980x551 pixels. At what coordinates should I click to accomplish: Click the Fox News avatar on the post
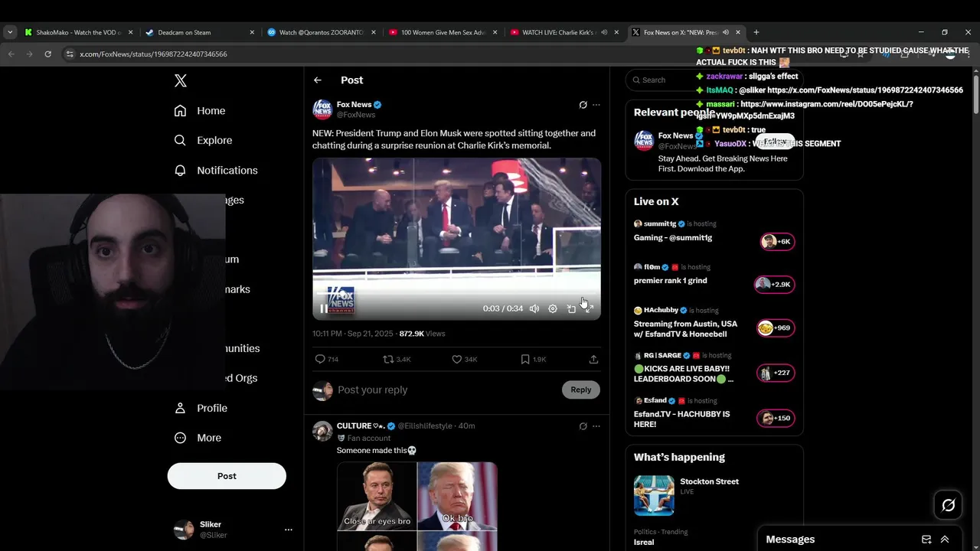pyautogui.click(x=322, y=109)
